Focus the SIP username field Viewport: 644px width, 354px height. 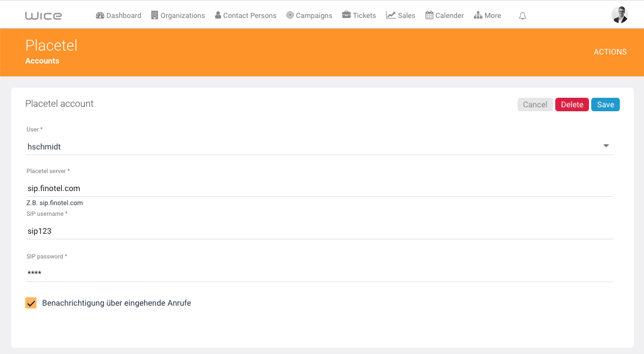click(319, 231)
